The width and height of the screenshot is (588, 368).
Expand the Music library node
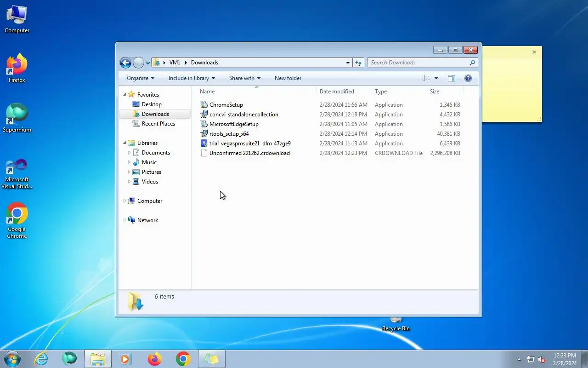pyautogui.click(x=129, y=162)
